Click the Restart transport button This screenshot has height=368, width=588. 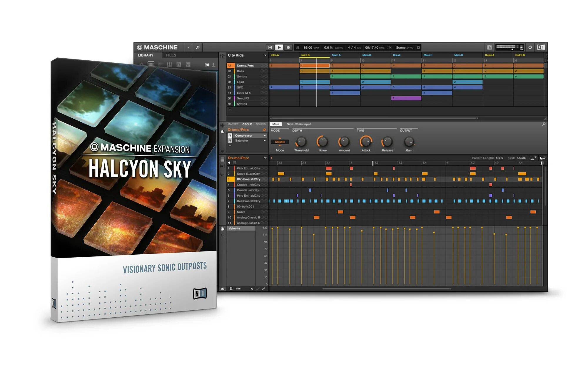pos(270,47)
